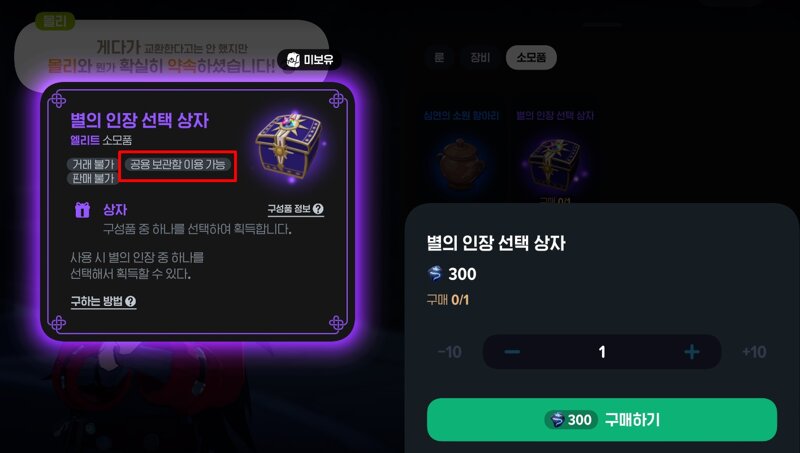Switch to the 장비 tab

point(480,57)
